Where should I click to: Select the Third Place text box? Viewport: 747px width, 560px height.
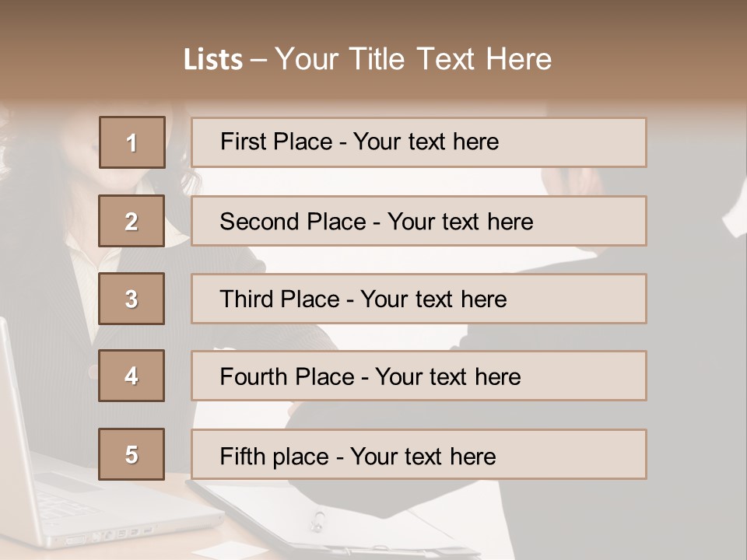point(419,299)
